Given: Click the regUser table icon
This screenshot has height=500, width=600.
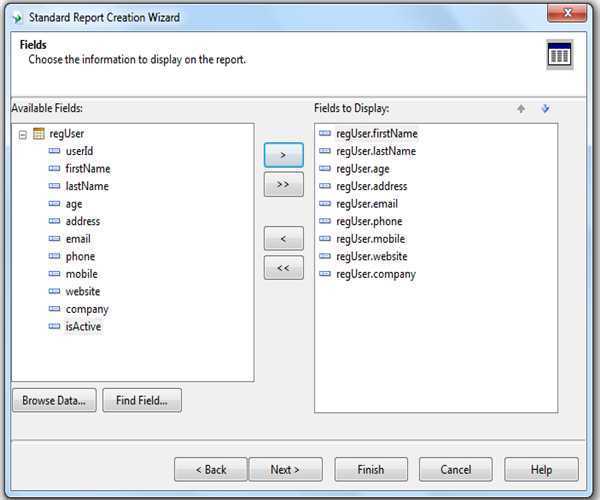Looking at the screenshot, I should point(38,134).
